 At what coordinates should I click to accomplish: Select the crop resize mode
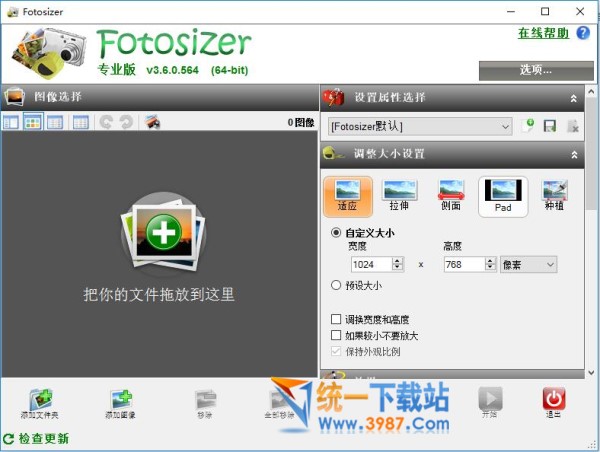(x=554, y=196)
